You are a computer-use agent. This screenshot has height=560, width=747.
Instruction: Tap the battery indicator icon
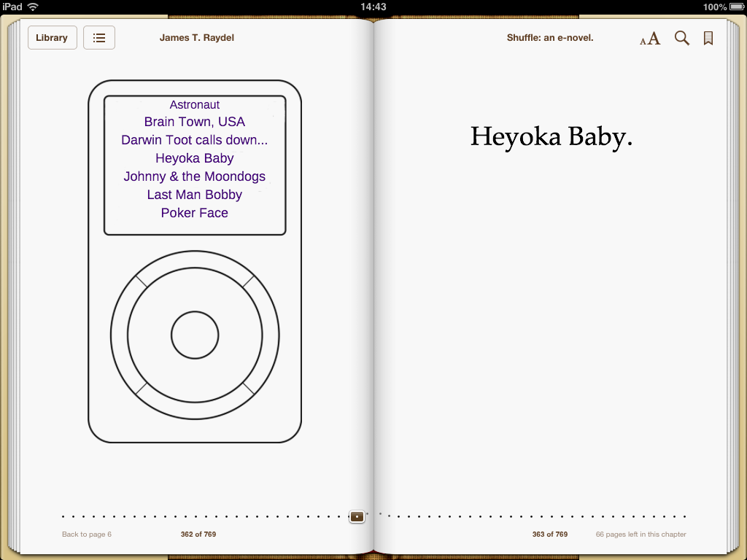coord(737,7)
